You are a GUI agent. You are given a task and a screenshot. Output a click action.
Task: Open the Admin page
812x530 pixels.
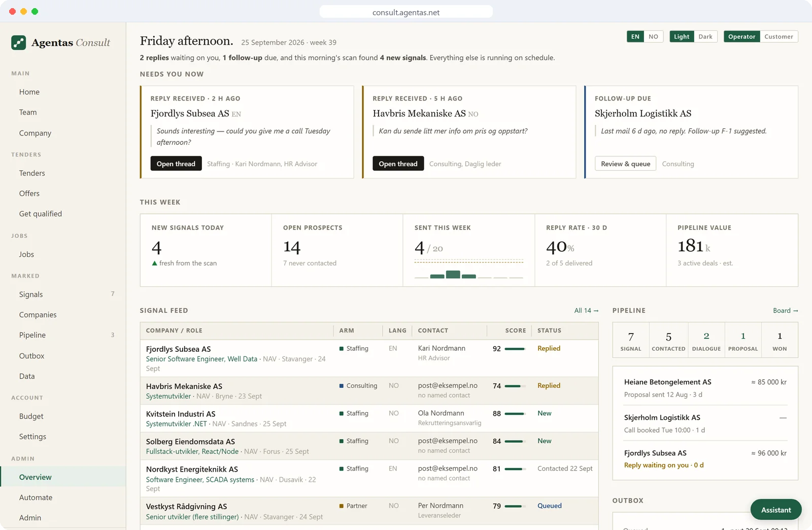pyautogui.click(x=63, y=518)
